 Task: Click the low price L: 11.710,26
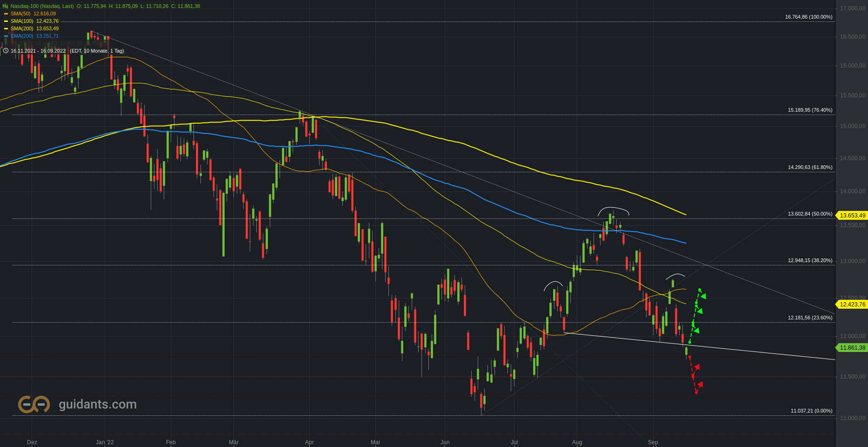pos(154,6)
